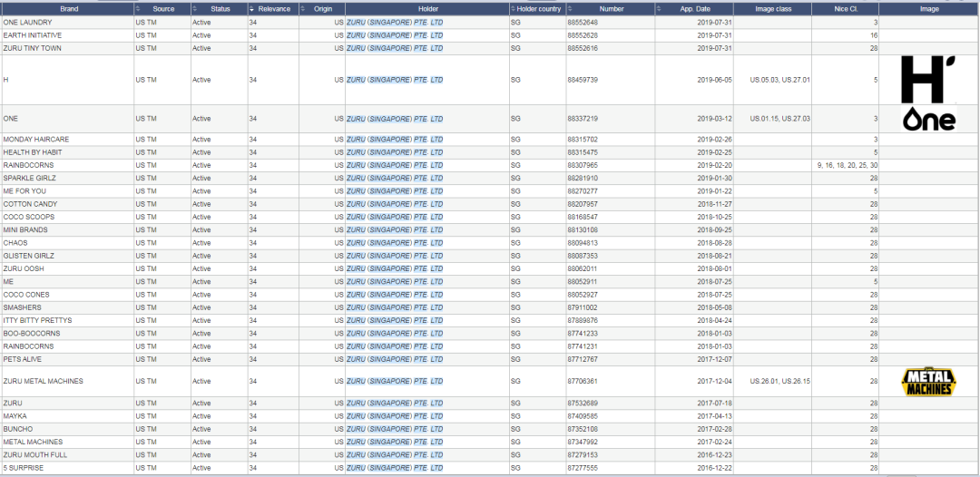Click the Nice Cl. column header
This screenshot has width=980, height=477.
(846, 9)
